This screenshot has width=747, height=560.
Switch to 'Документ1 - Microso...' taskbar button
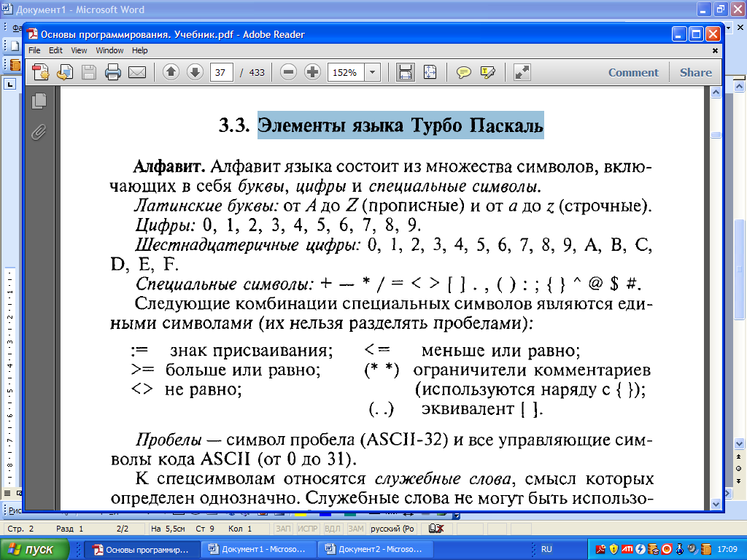coord(258,550)
